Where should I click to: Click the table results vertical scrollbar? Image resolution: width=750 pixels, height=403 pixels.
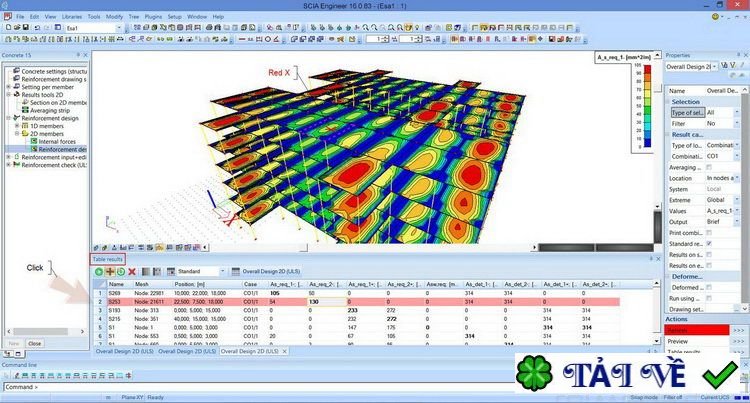657,312
